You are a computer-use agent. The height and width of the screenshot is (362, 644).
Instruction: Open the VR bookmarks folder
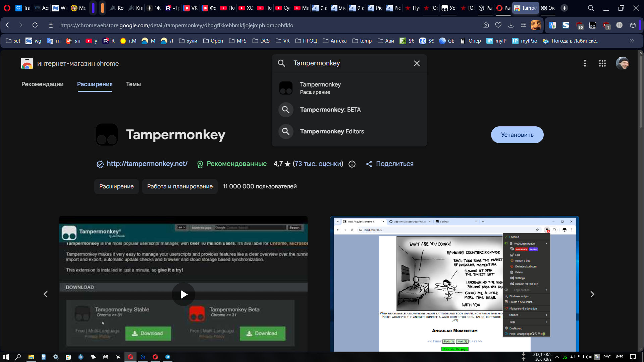click(282, 41)
